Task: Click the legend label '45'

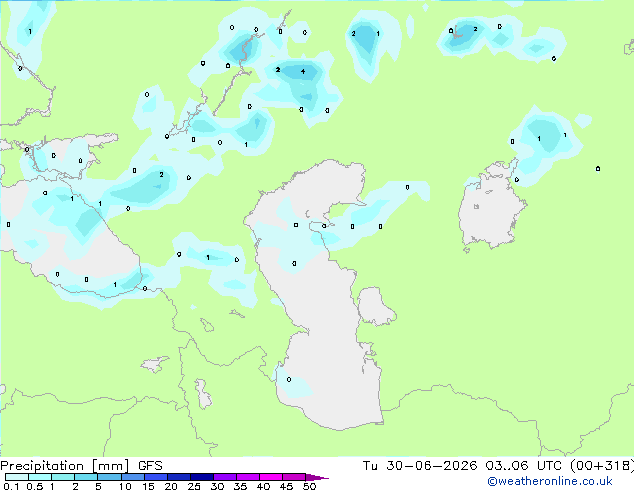Action: [x=286, y=486]
